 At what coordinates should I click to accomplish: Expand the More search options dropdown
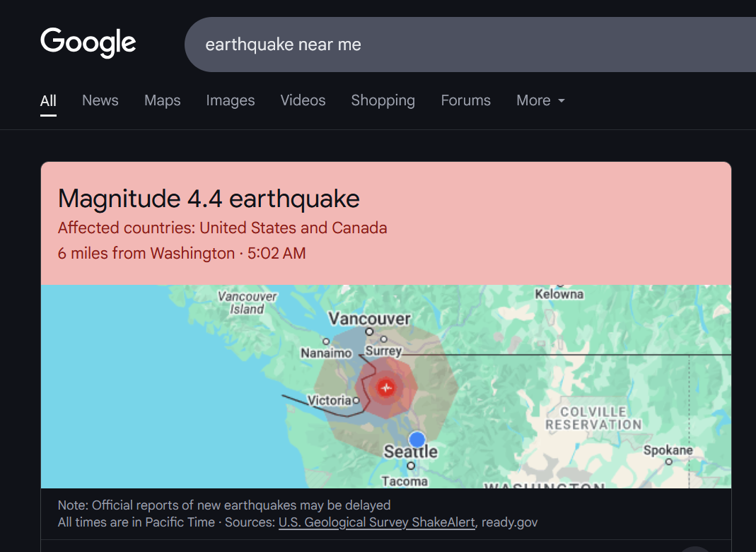coord(540,100)
